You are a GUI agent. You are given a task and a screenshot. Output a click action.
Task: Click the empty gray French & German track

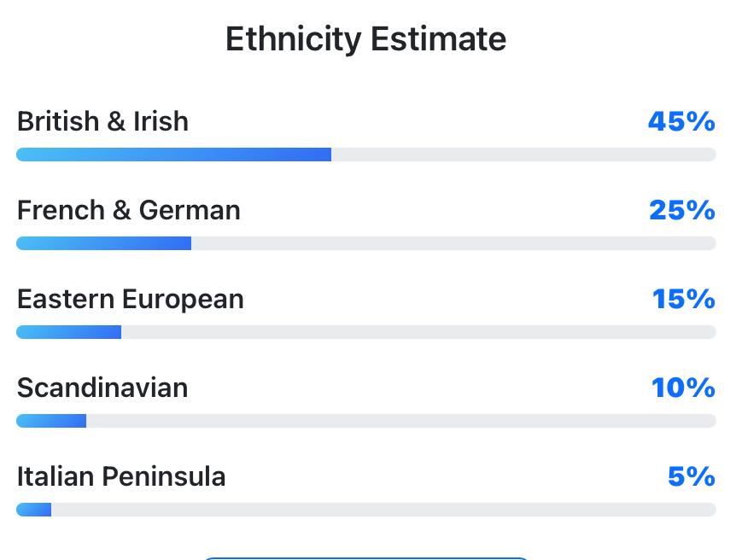tap(453, 243)
